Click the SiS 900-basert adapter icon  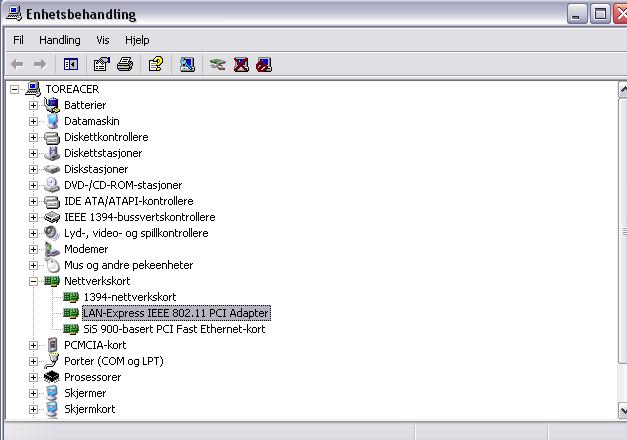pos(71,329)
